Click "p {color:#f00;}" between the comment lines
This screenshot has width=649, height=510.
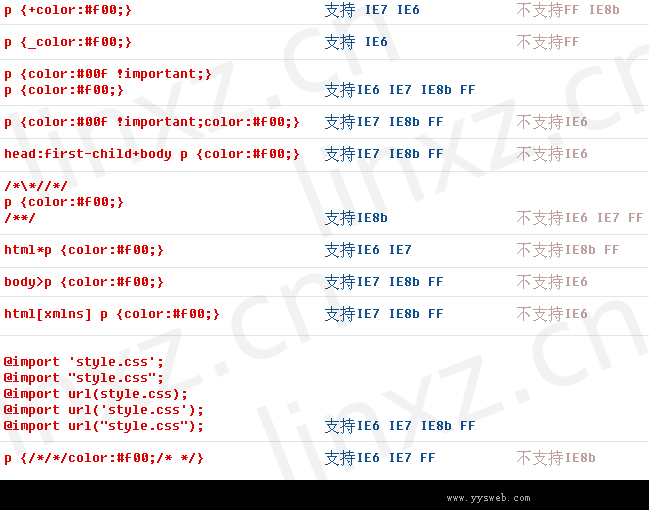click(x=64, y=202)
